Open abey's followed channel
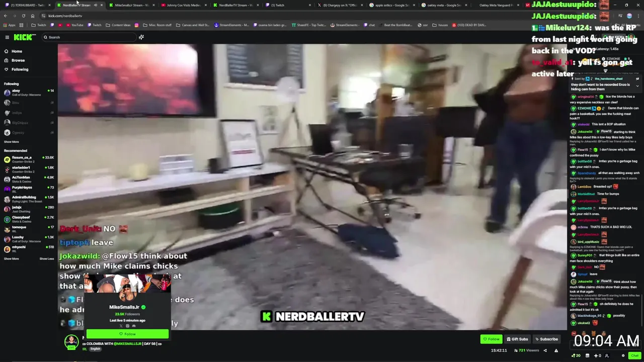The image size is (644, 362). coord(29,93)
